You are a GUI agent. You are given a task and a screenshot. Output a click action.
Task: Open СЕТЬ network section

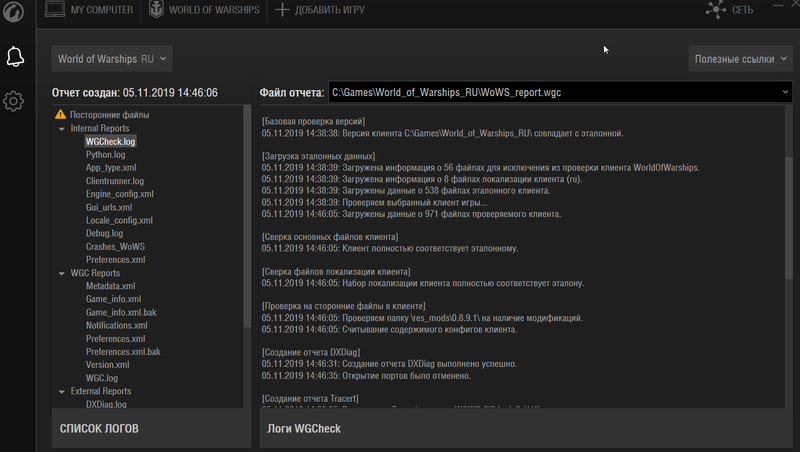point(729,10)
